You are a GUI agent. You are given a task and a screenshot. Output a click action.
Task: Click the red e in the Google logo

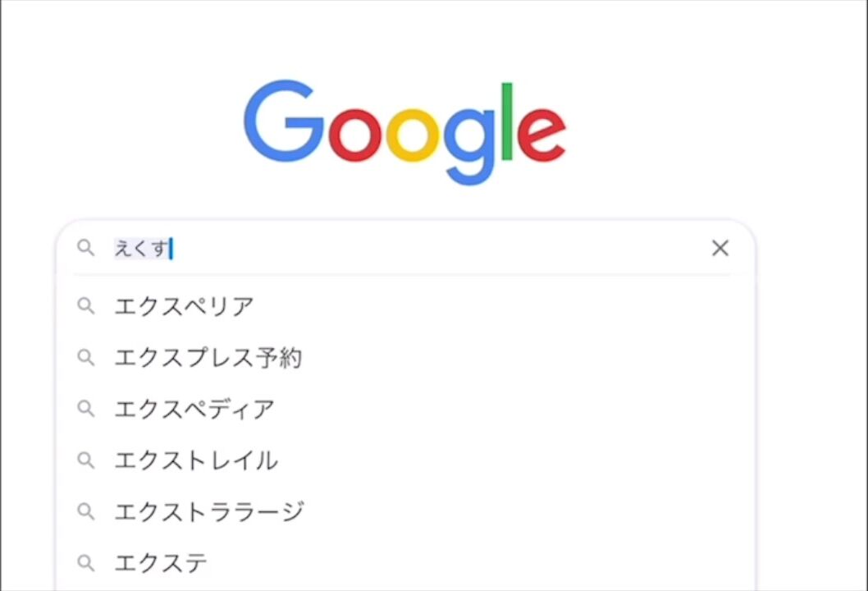tap(541, 134)
